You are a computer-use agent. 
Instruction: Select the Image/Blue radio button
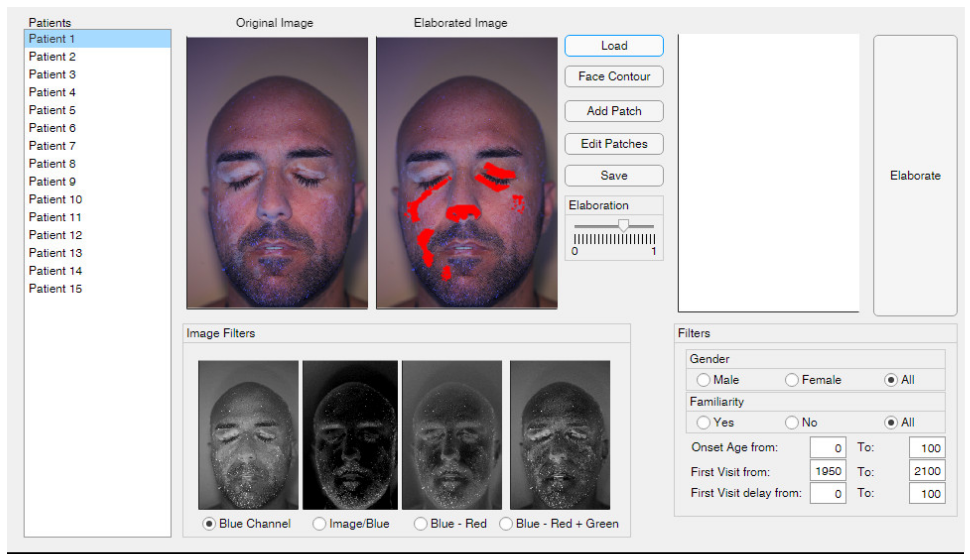click(319, 524)
